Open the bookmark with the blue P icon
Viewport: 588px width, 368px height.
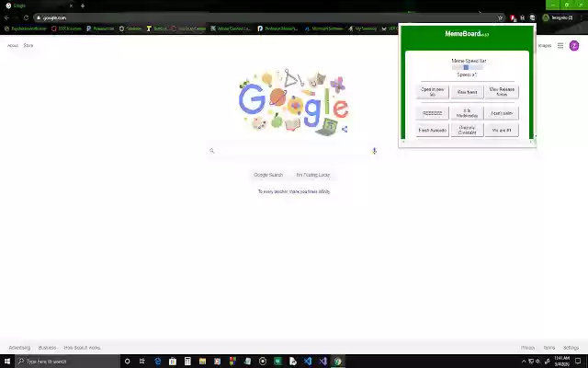point(100,29)
